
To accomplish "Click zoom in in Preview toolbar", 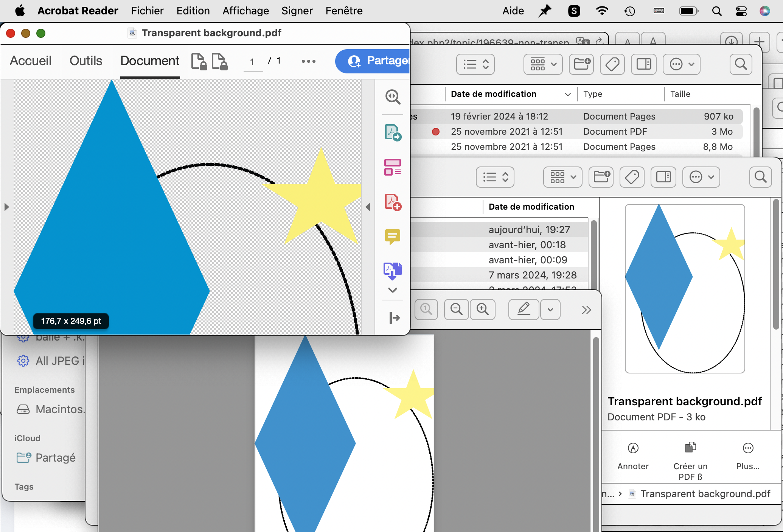I will click(x=483, y=310).
